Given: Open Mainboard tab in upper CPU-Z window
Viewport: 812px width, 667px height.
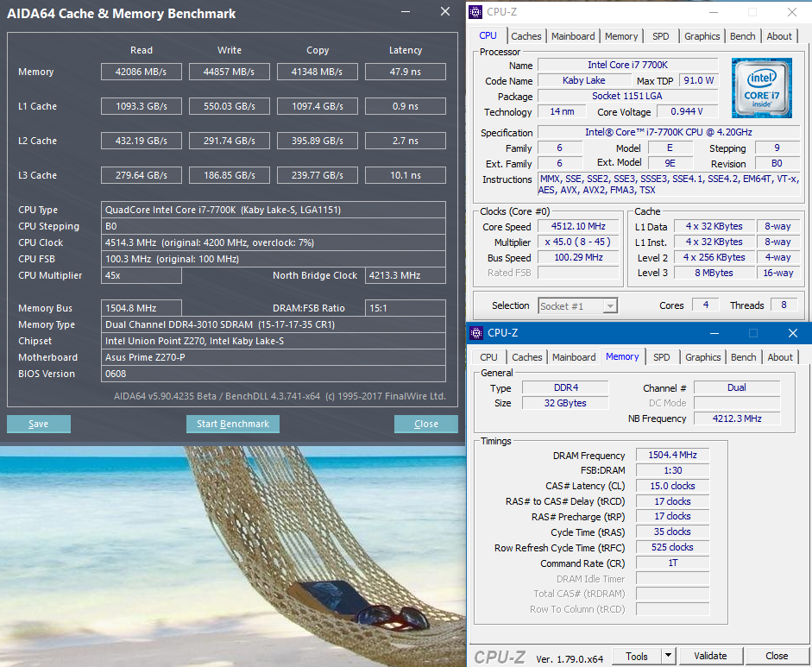Looking at the screenshot, I should click(x=573, y=36).
